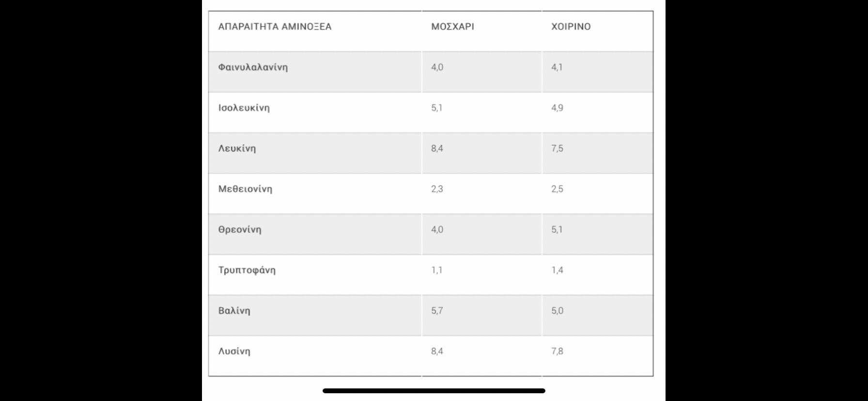Select the Μεθειονίνη row label
The width and height of the screenshot is (868, 401).
click(x=245, y=189)
